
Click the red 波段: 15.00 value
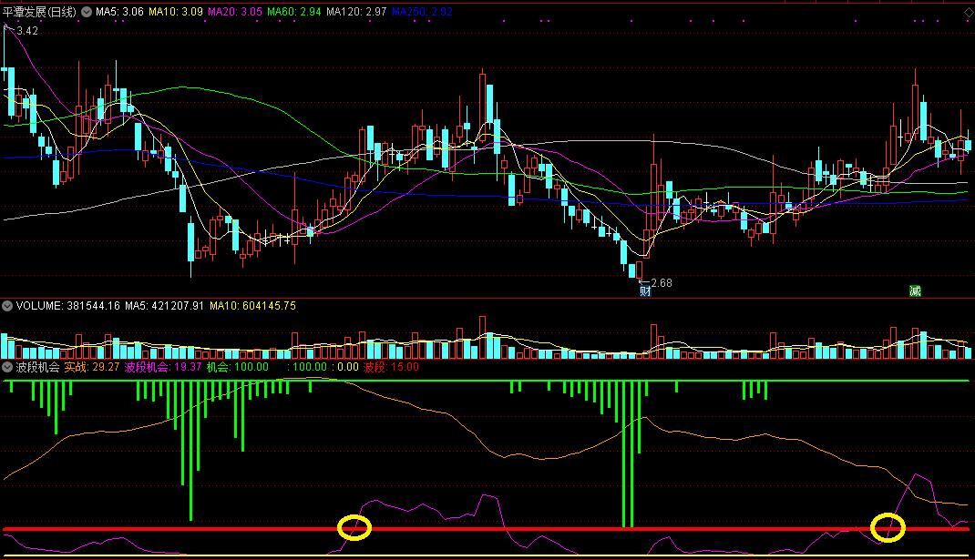[391, 367]
